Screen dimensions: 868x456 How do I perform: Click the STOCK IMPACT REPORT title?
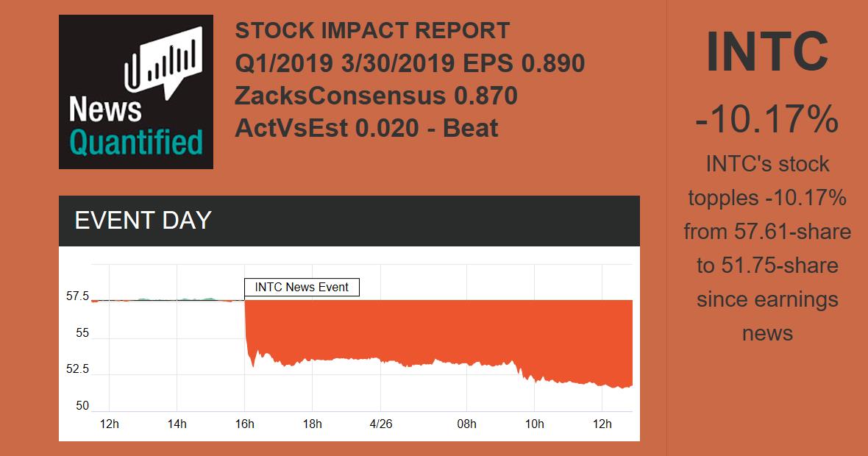point(372,31)
